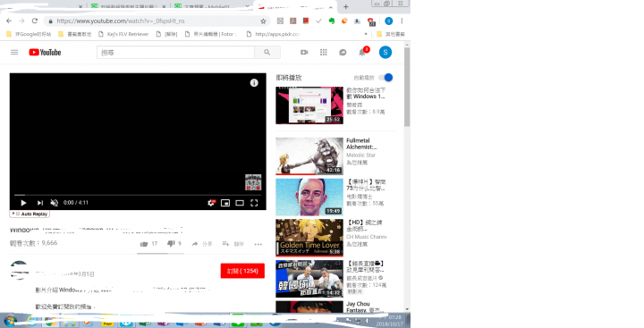
Task: Open the apps.pixlr.com bookmark
Action: tap(273, 34)
